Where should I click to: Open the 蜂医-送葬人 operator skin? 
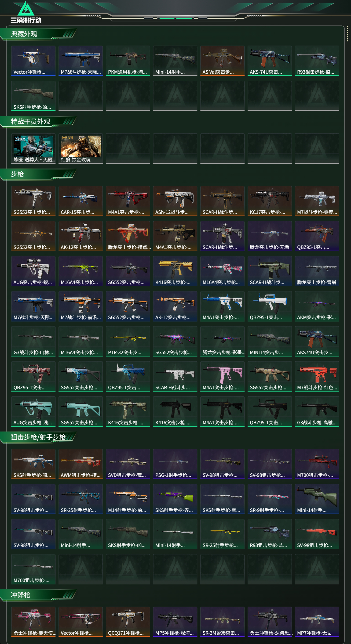click(33, 148)
